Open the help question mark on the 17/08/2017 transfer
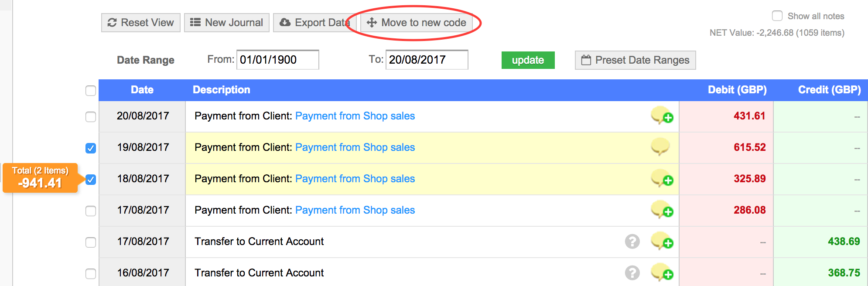 632,241
